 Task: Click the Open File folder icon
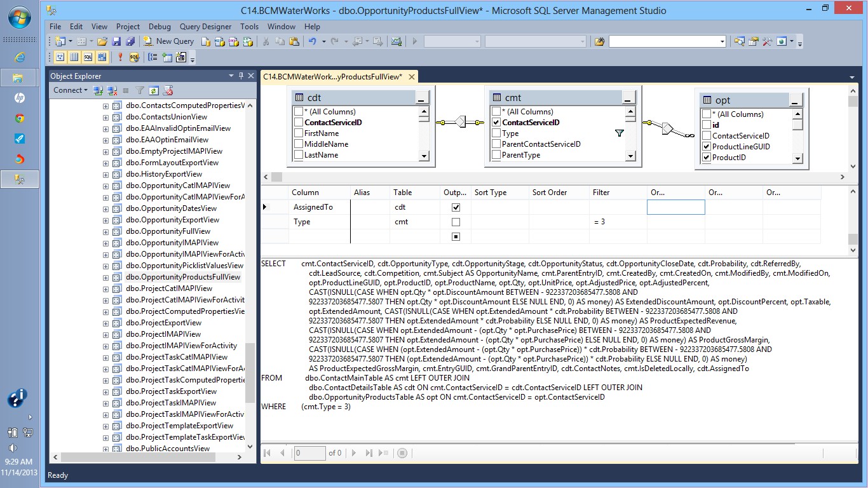point(102,41)
